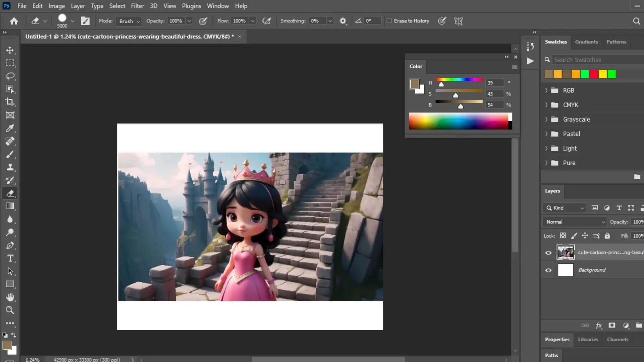The image size is (644, 362).
Task: Switch to the Channels tab
Action: 618,340
